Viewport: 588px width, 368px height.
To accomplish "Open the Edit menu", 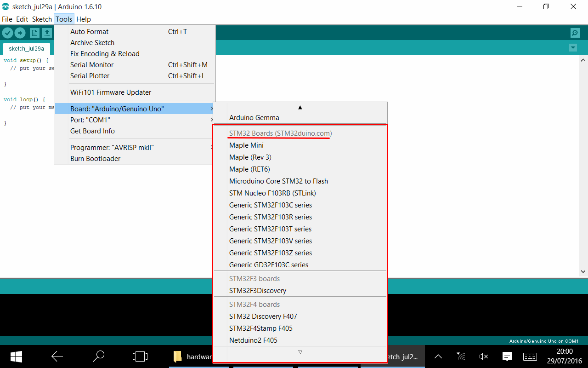I will (22, 19).
